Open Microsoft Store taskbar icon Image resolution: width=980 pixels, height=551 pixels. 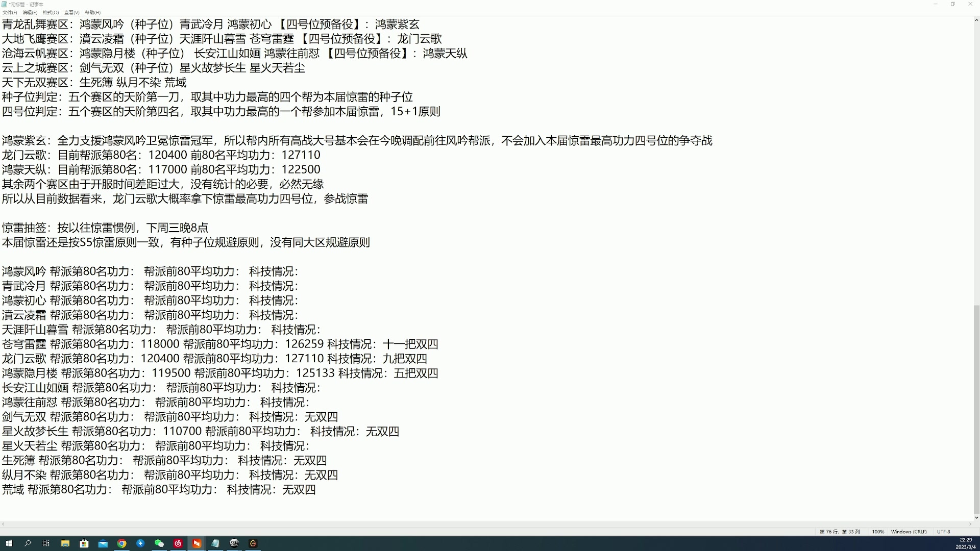tap(84, 543)
